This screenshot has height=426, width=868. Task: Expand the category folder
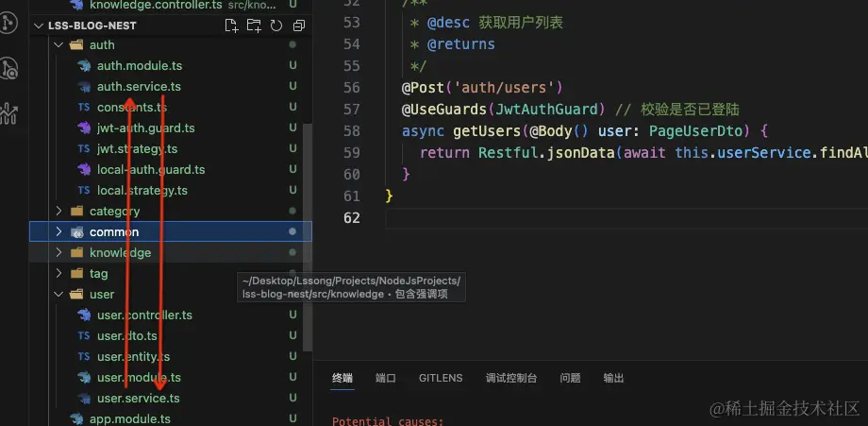(x=59, y=211)
